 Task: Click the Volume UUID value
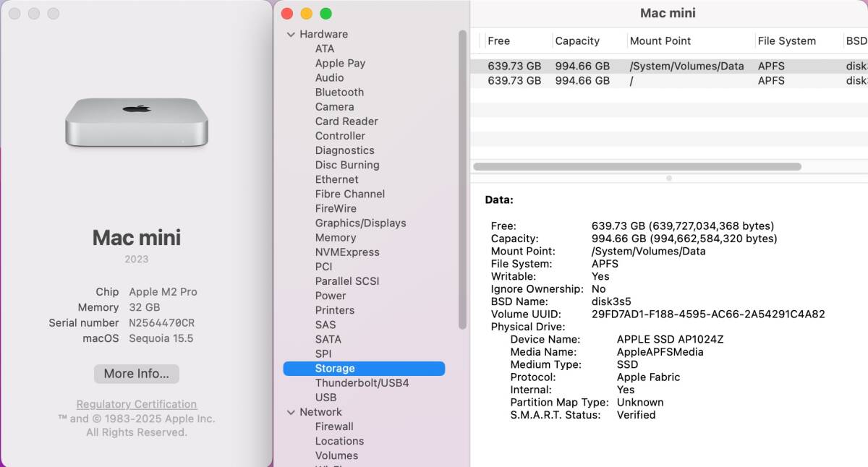[708, 314]
